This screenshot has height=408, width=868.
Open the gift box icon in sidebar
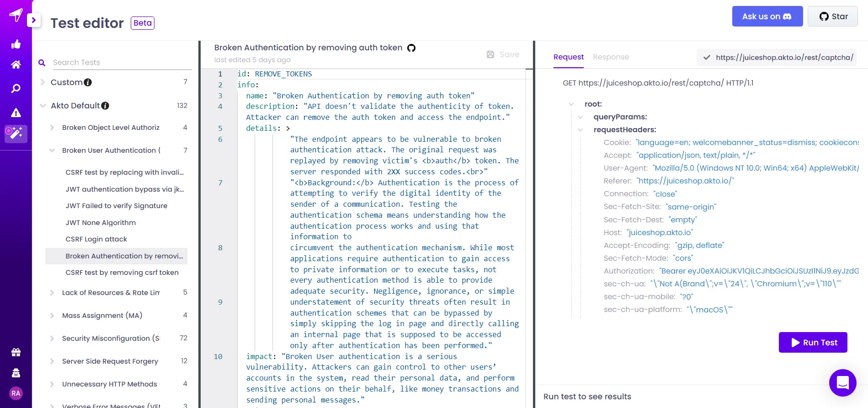pos(16,352)
